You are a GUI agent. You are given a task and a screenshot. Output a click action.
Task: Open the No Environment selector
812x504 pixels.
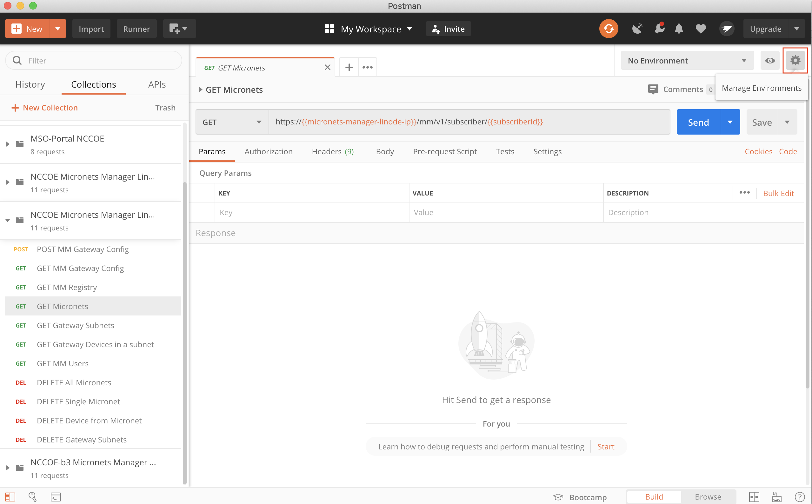(x=687, y=60)
